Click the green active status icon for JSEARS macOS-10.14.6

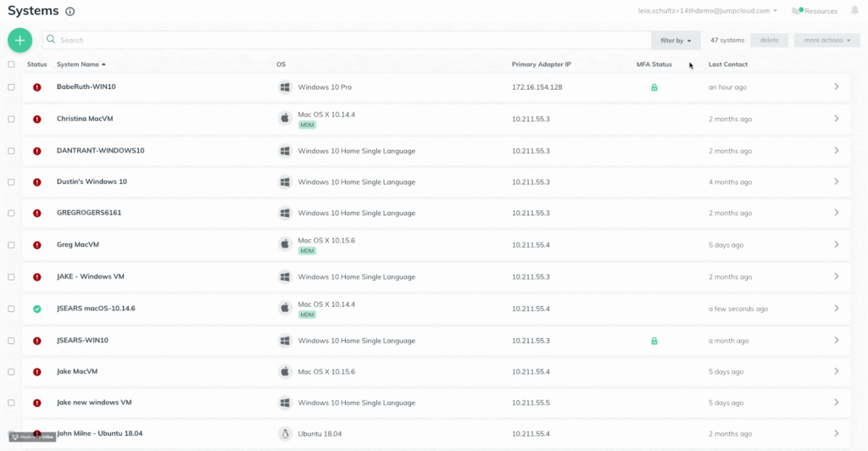tap(36, 309)
